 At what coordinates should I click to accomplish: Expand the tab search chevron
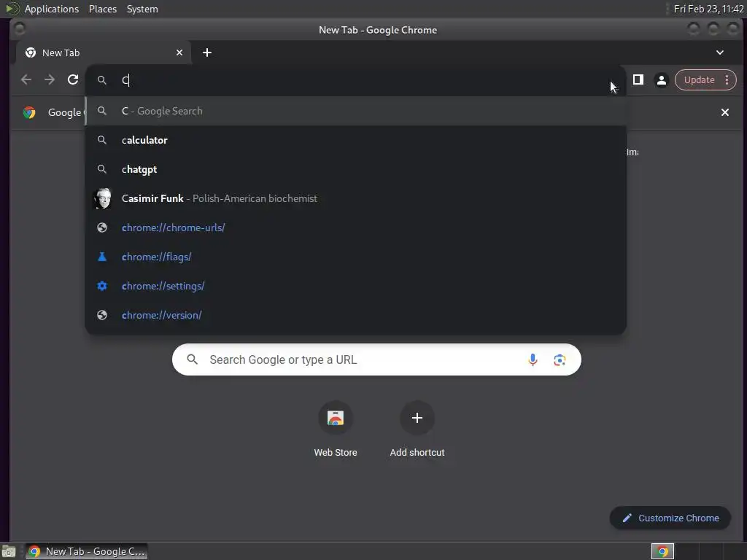click(x=720, y=52)
